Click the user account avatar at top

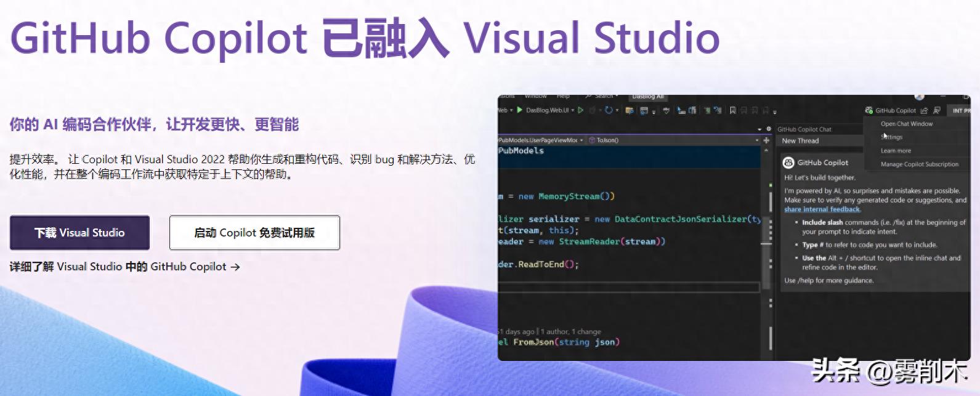[x=920, y=96]
